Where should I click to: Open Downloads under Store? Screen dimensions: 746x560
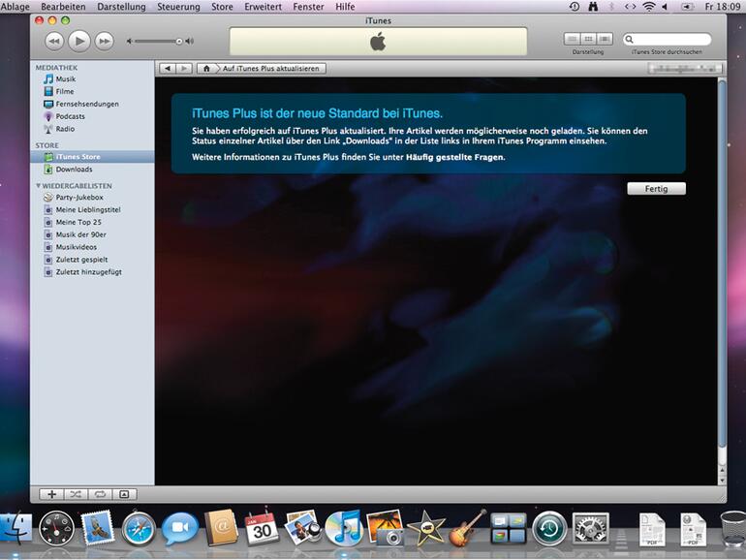click(x=74, y=170)
